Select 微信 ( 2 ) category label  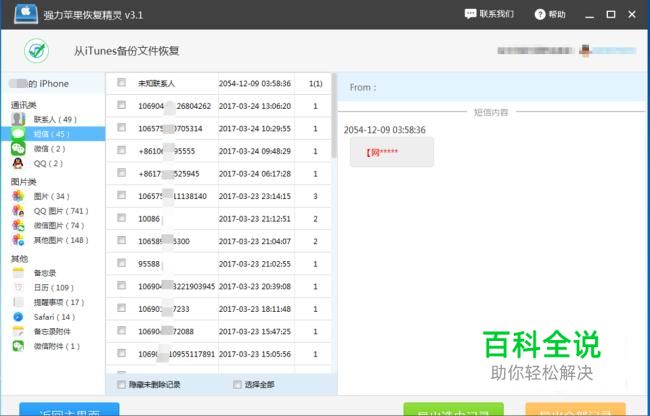[49, 148]
